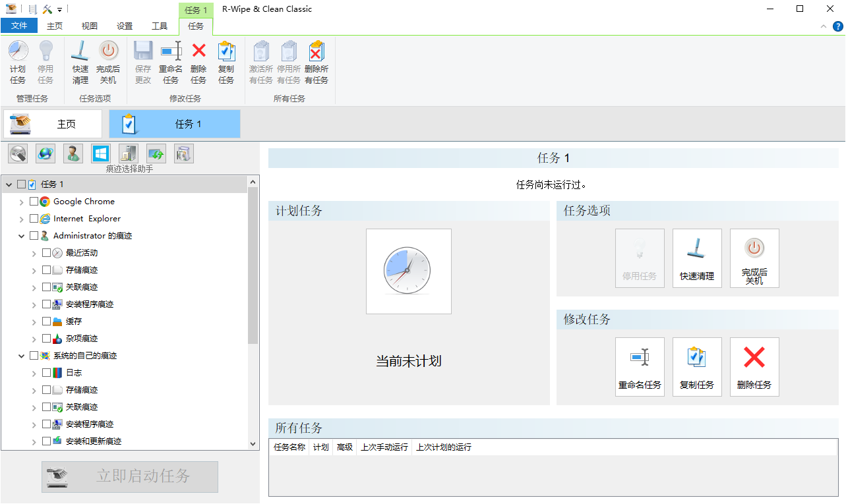Click the disc icon in 痕迹选择助手
Screen dimensions: 846x504
(x=18, y=154)
